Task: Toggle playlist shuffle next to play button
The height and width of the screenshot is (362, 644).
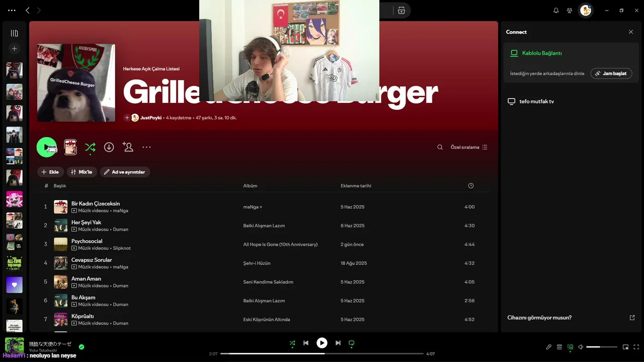Action: (x=90, y=147)
